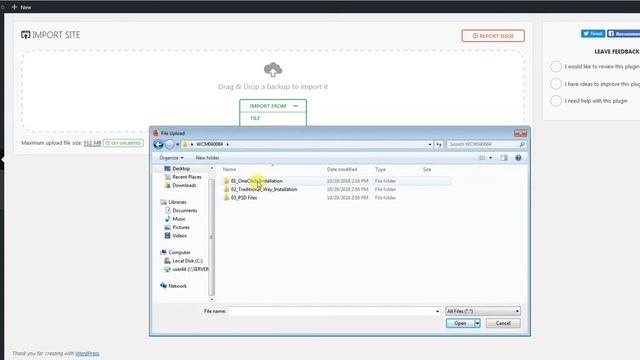
Task: Change the view using the views icon
Action: [482, 158]
